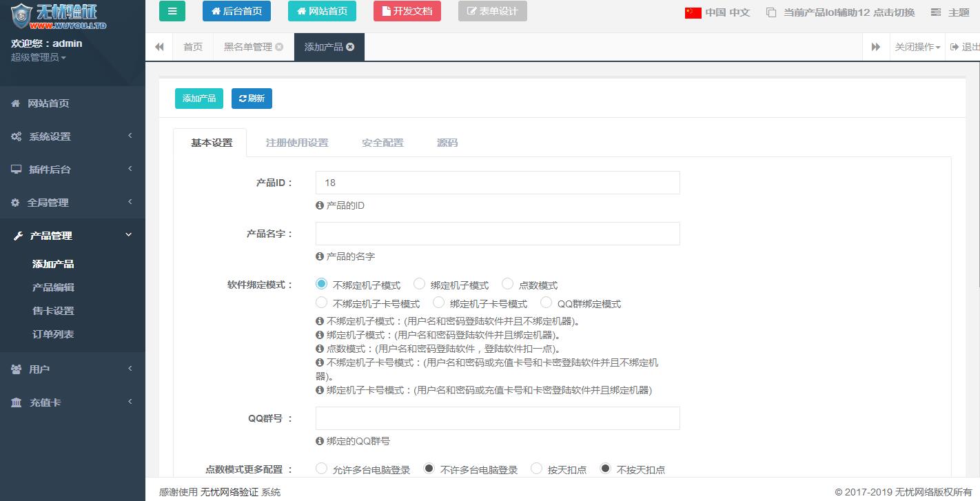Viewport: 980px width, 501px height.
Task: Choose the 点数模式 radio option
Action: (x=507, y=284)
